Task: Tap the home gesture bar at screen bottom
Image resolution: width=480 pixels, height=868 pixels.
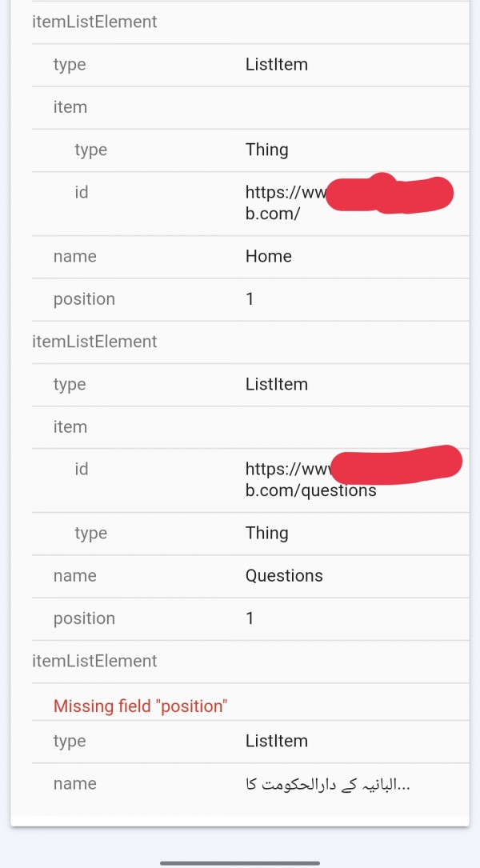Action: pyautogui.click(x=240, y=862)
